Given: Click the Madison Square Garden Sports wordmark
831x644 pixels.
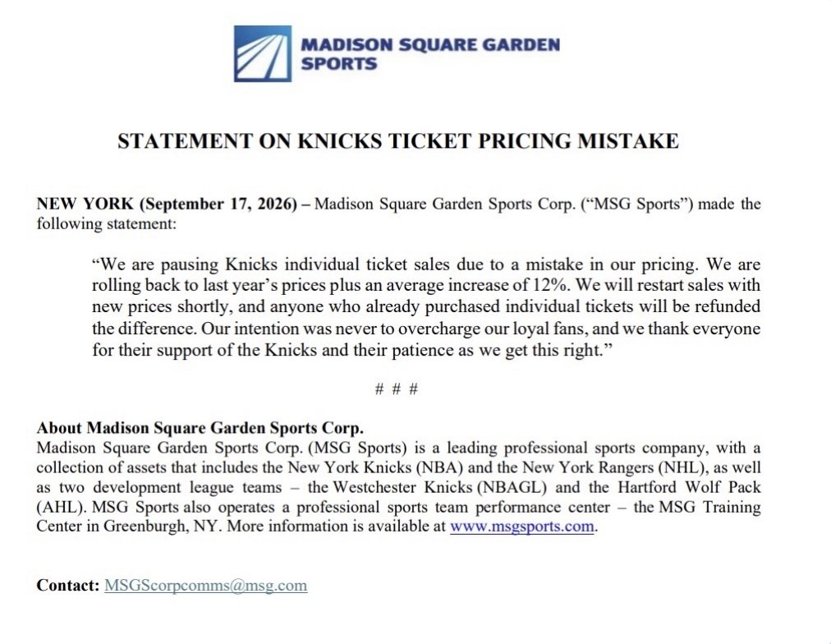Looking at the screenshot, I should (x=430, y=54).
